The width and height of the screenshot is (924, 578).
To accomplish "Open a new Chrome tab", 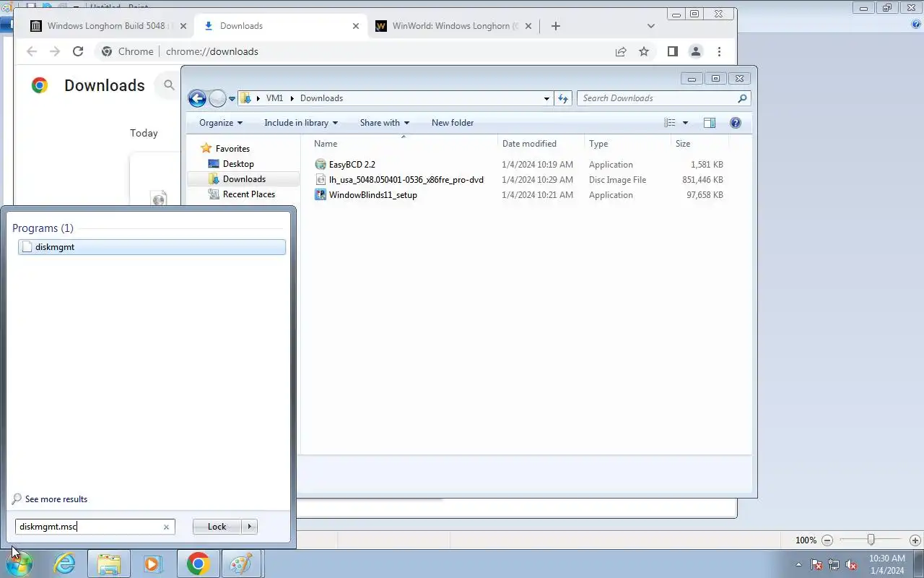I will [555, 26].
